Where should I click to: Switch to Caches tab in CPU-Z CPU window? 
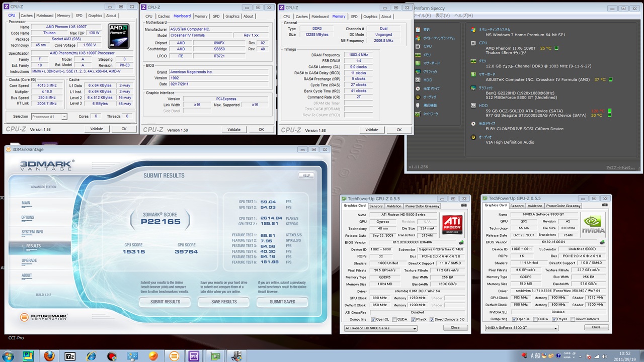27,16
